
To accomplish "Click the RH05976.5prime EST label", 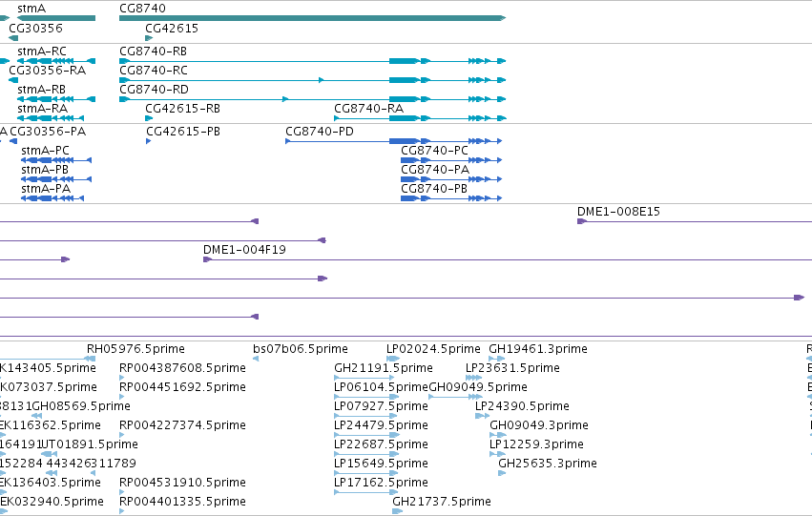I will 135,349.
